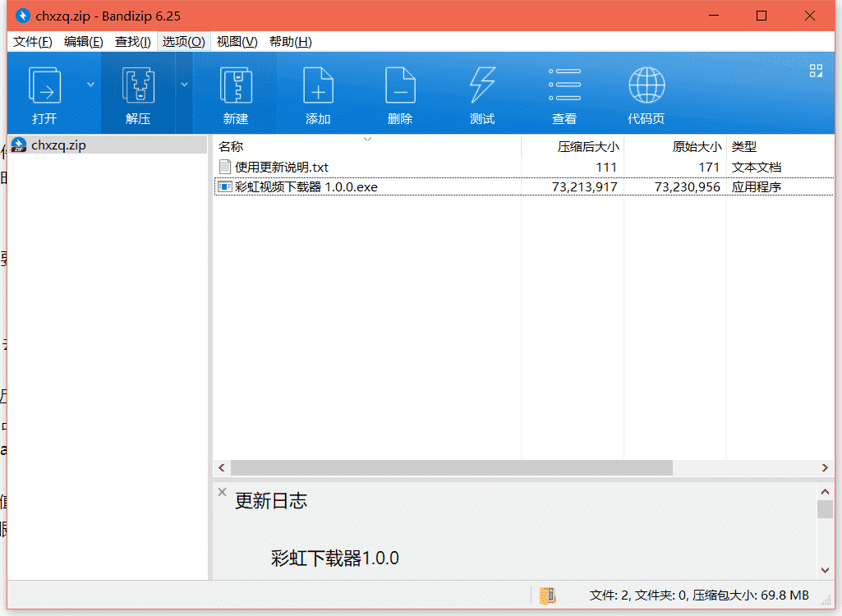Click the chxzq.zip archive icon in tree
The image size is (842, 616).
tap(19, 145)
